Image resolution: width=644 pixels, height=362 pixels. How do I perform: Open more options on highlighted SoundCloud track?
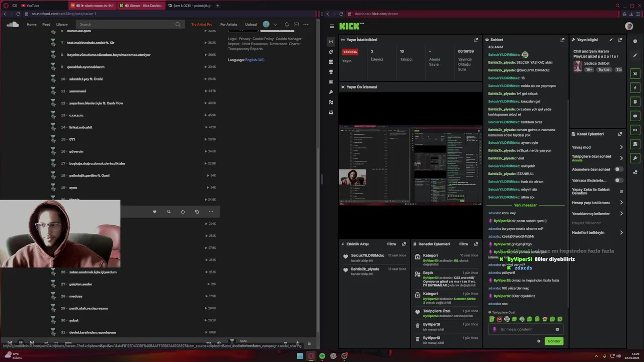point(211,212)
